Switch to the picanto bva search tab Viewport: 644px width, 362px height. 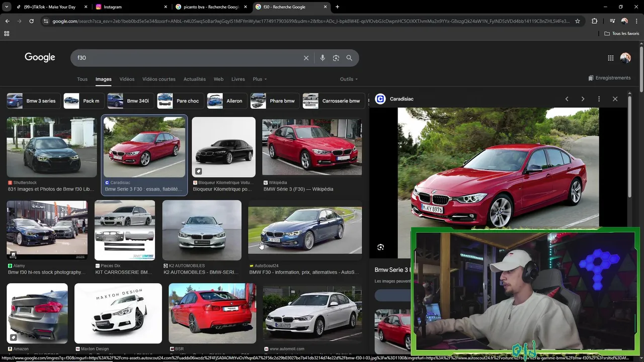(211, 7)
